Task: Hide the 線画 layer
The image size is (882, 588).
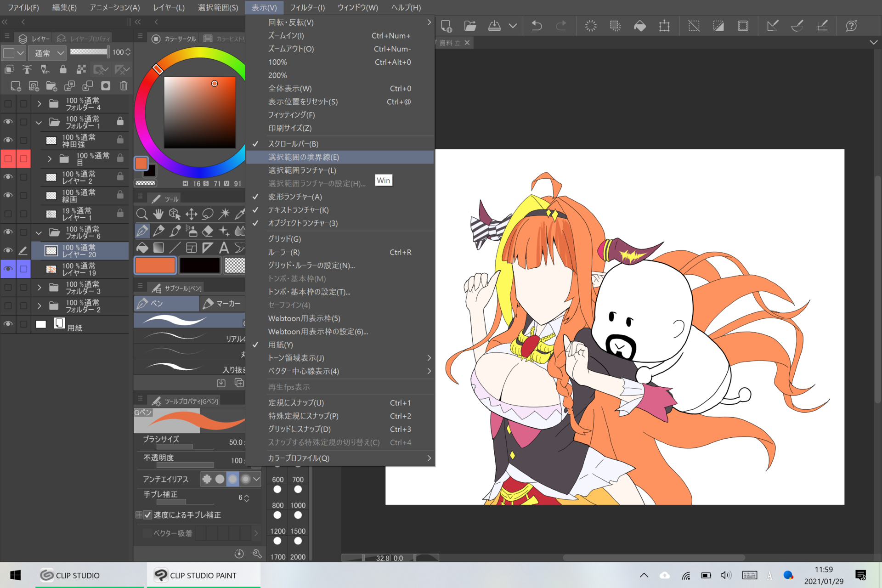Action: point(8,196)
